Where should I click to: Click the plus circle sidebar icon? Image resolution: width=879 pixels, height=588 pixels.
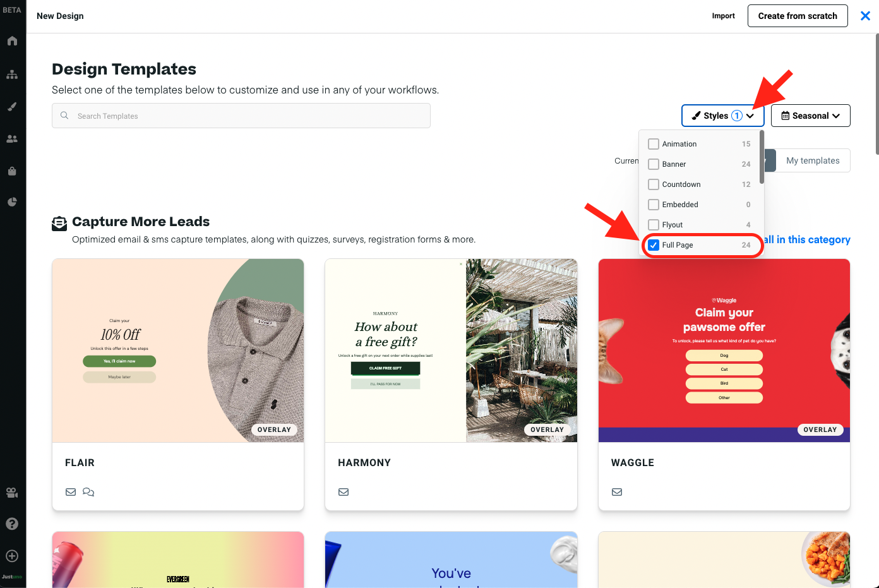(12, 556)
